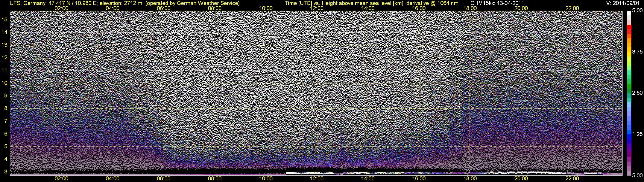
Task: Click '10:00' on the lower time axis
Action: point(266,179)
